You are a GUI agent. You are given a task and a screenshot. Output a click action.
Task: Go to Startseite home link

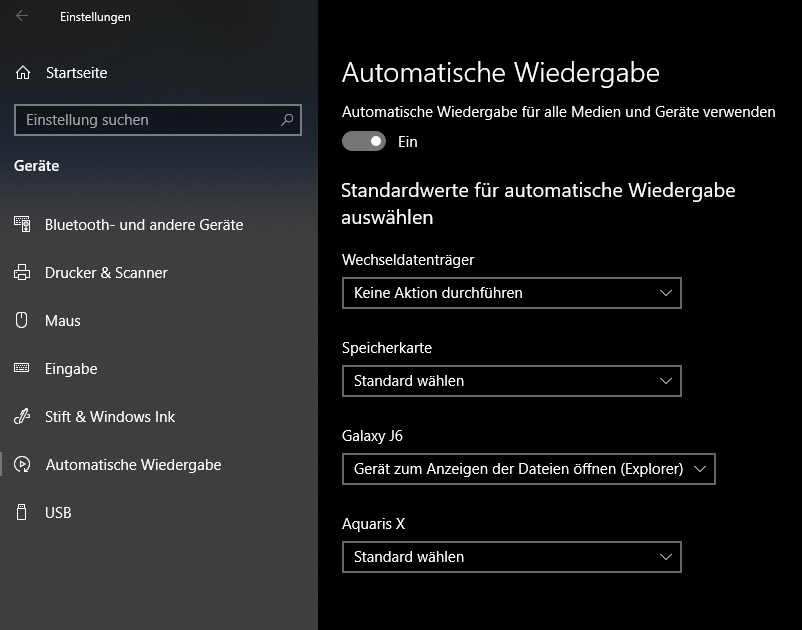click(x=76, y=73)
